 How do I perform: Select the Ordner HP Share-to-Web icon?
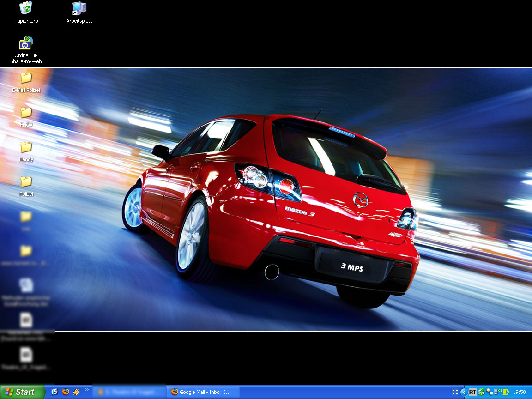pyautogui.click(x=26, y=50)
